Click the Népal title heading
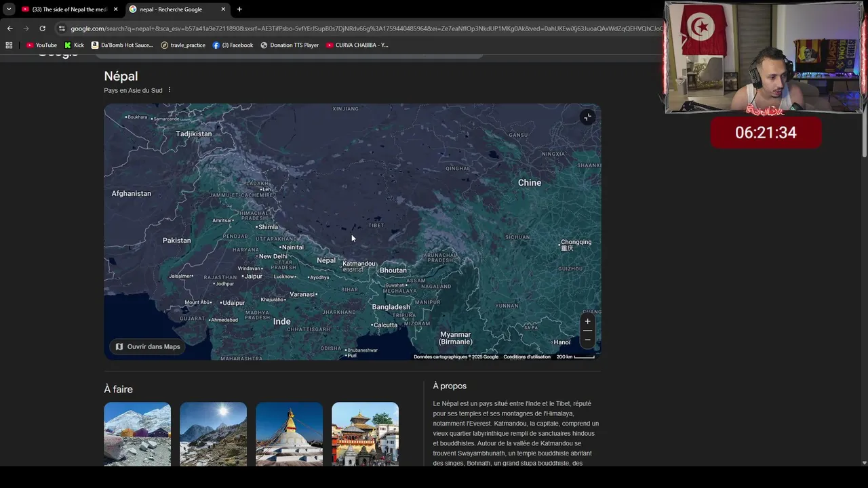This screenshot has height=488, width=868. coord(121,77)
